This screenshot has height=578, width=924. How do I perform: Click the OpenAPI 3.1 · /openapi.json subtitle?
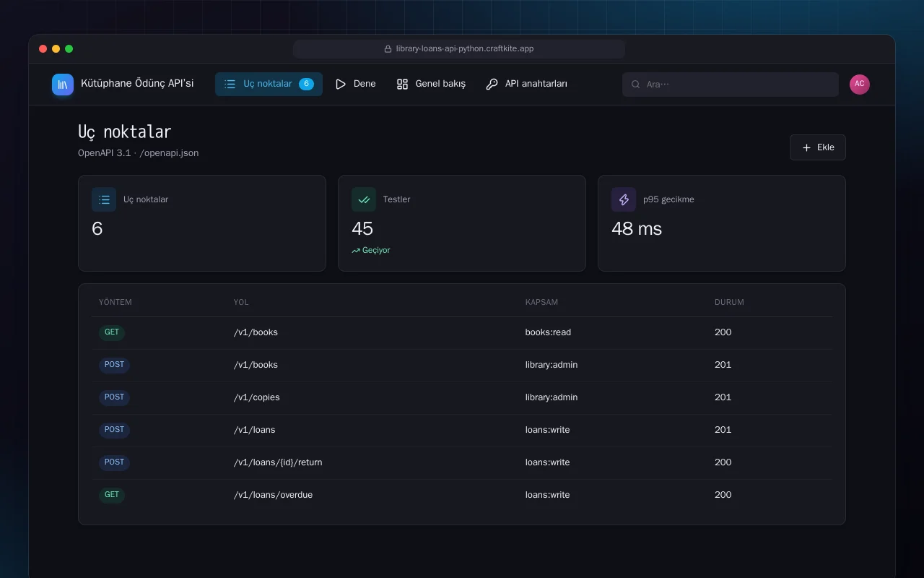(x=139, y=152)
